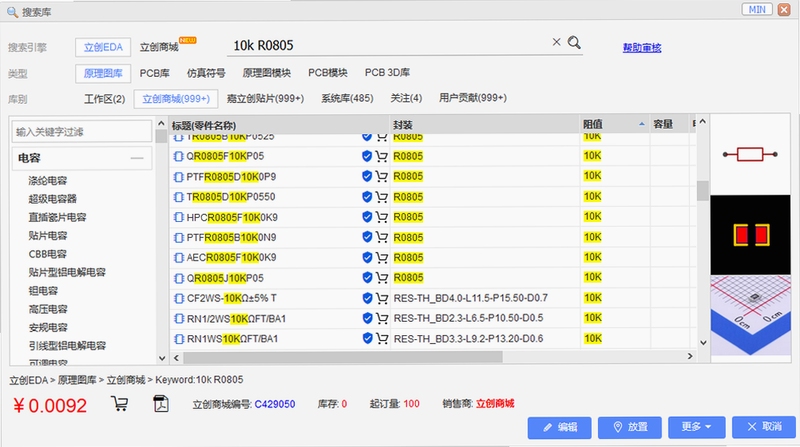Click cart icon in HPCR0805F10K0K9 row
Image resolution: width=800 pixels, height=447 pixels.
tap(381, 217)
